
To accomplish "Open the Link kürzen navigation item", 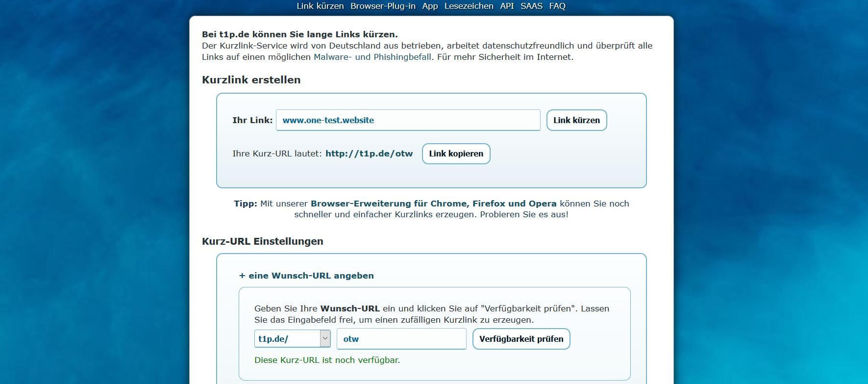I will coord(320,6).
